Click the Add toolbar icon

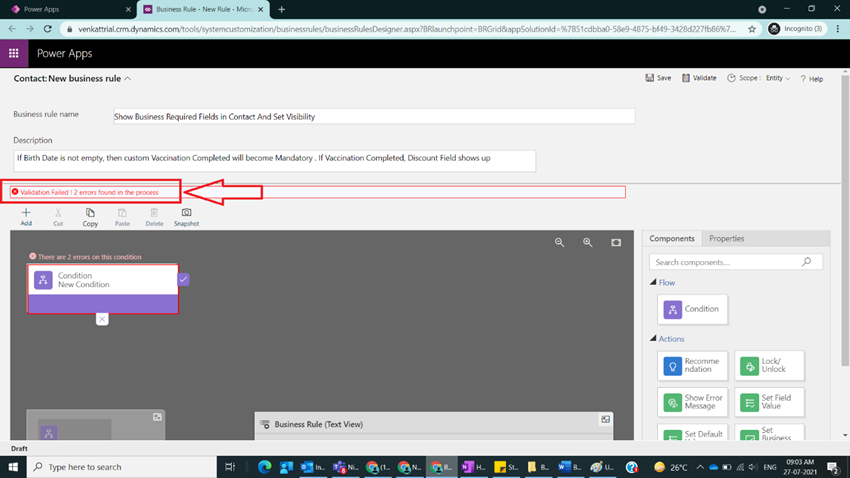tap(26, 217)
